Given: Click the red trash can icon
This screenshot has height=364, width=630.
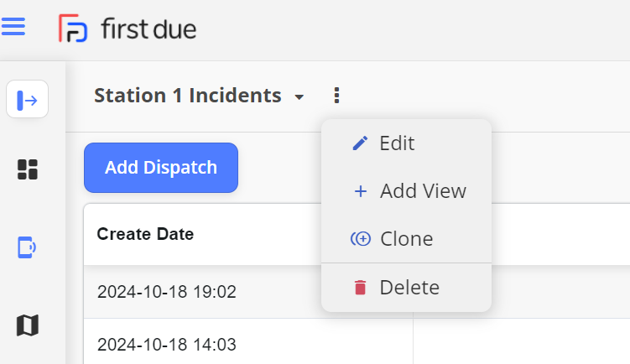Looking at the screenshot, I should click(361, 288).
